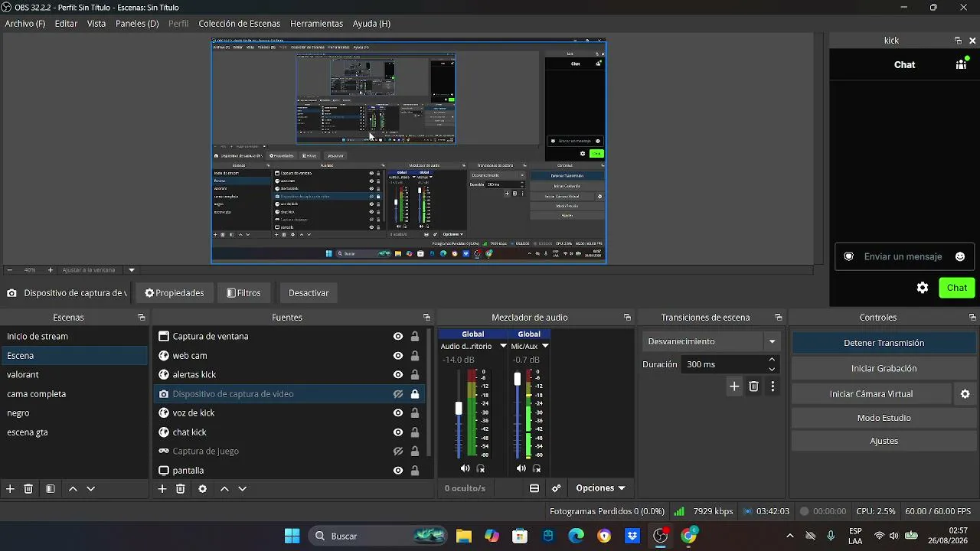
Task: Toggle monitoring headphone icon for Mic/Aux
Action: click(x=537, y=468)
